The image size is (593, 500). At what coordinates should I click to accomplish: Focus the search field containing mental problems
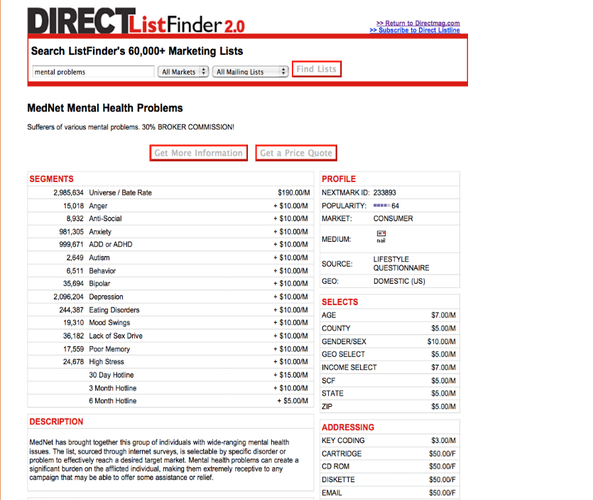pos(93,71)
